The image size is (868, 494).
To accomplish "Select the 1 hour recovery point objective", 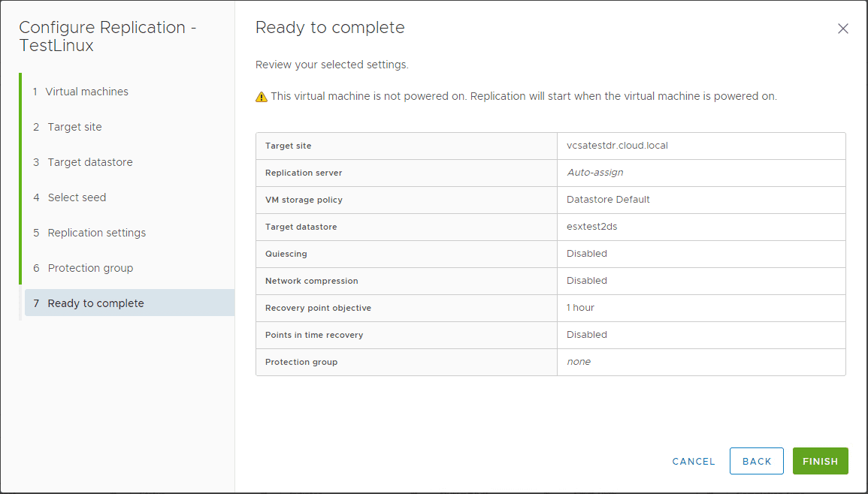I will pyautogui.click(x=579, y=308).
